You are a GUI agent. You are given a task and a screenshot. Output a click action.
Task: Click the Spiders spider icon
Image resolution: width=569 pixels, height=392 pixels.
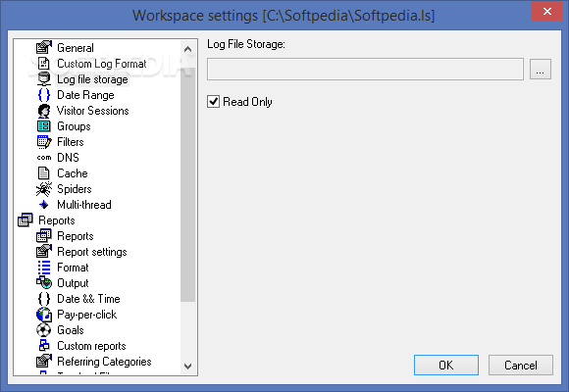pos(44,189)
